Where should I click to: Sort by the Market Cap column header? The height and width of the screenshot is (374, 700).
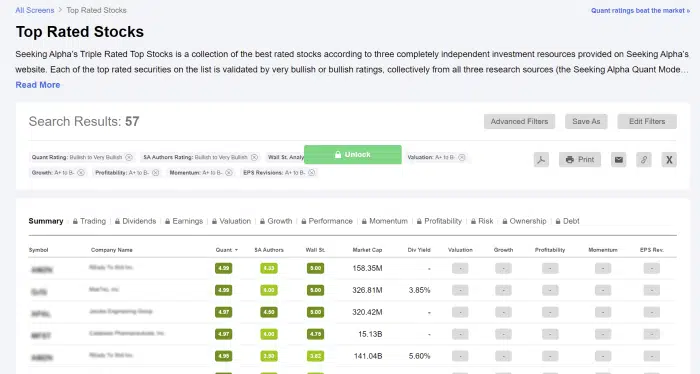point(367,250)
